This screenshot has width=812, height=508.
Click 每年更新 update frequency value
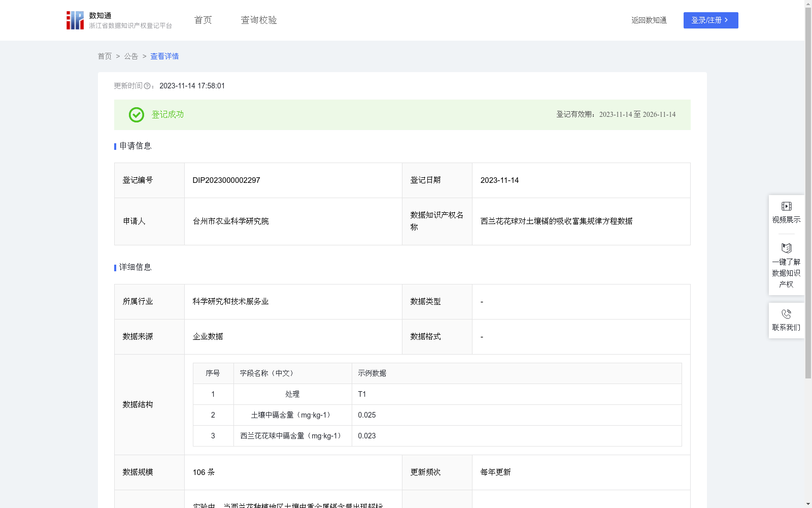click(x=495, y=472)
